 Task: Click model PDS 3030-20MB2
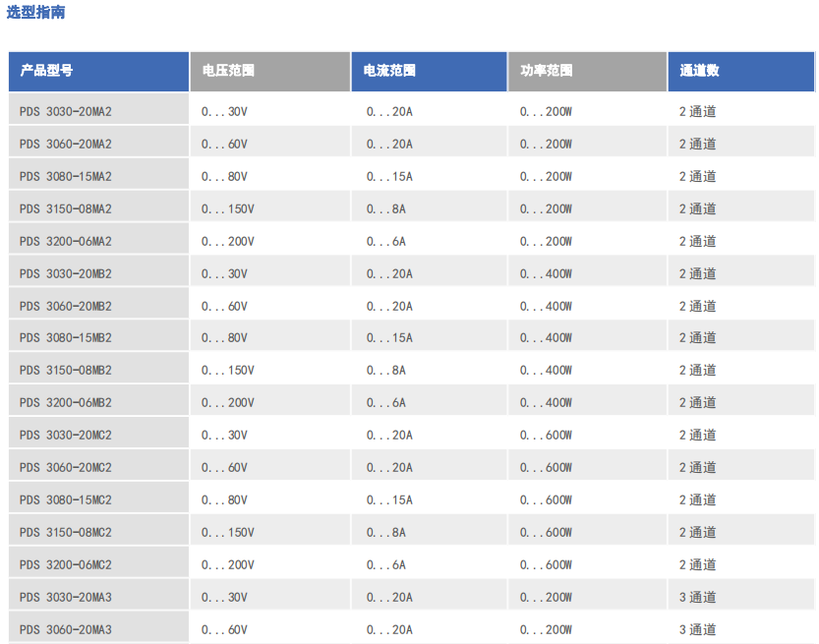pyautogui.click(x=66, y=273)
